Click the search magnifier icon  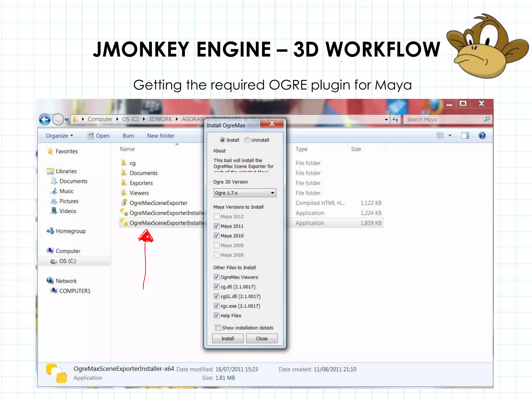[x=487, y=119]
